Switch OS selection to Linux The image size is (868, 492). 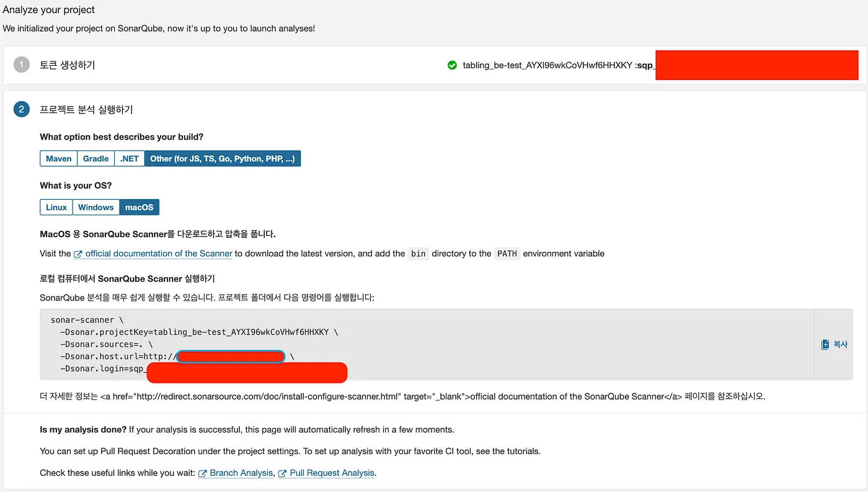[x=56, y=207]
